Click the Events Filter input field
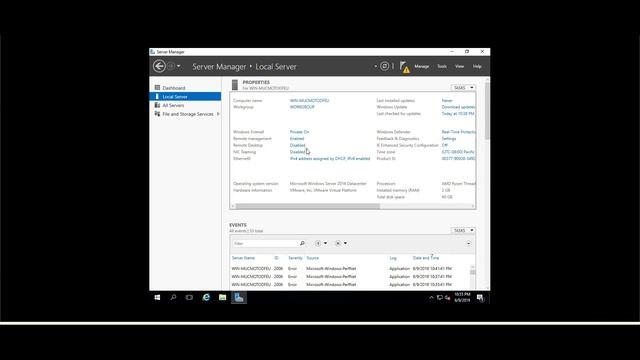The width and height of the screenshot is (640, 360). tap(265, 243)
